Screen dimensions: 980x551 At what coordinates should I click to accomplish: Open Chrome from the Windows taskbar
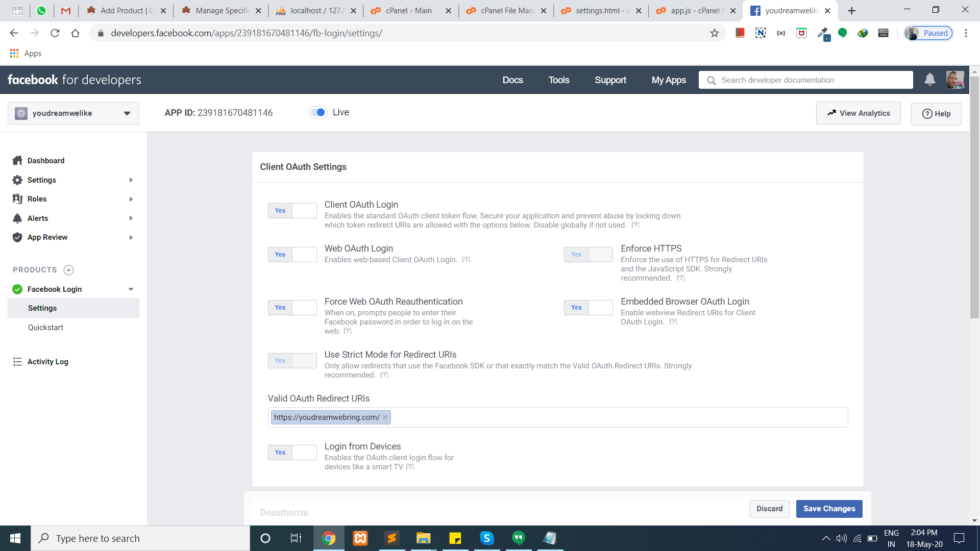[329, 538]
